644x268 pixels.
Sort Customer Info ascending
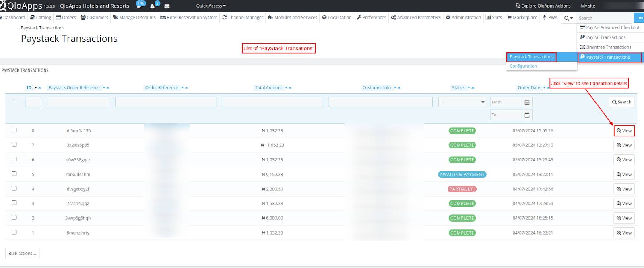399,88
